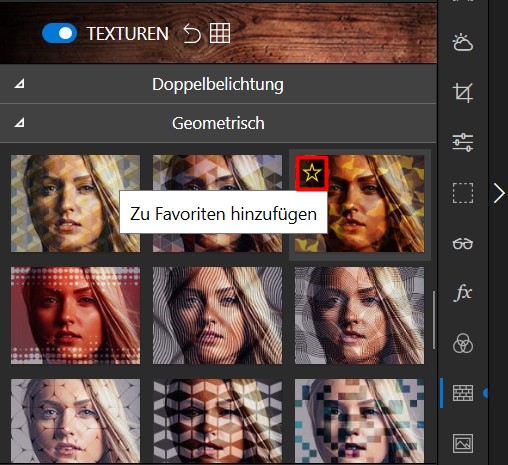This screenshot has height=465, width=508.
Task: Open the glasses icon tool in sidebar
Action: 463,243
